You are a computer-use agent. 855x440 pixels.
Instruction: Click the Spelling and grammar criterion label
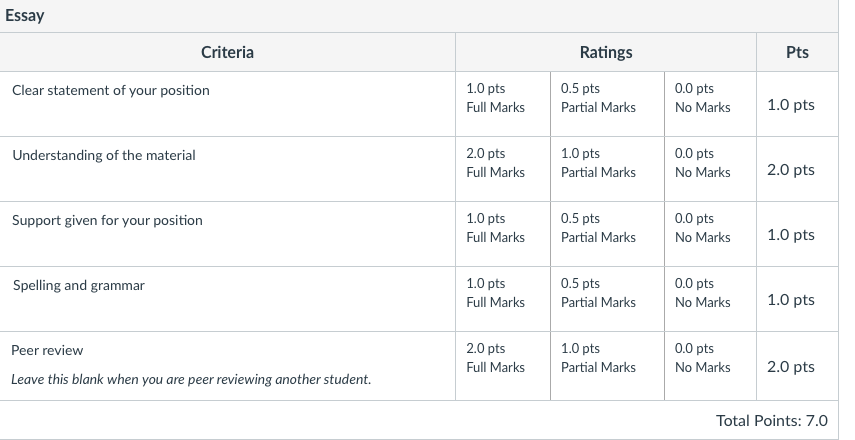coord(79,286)
